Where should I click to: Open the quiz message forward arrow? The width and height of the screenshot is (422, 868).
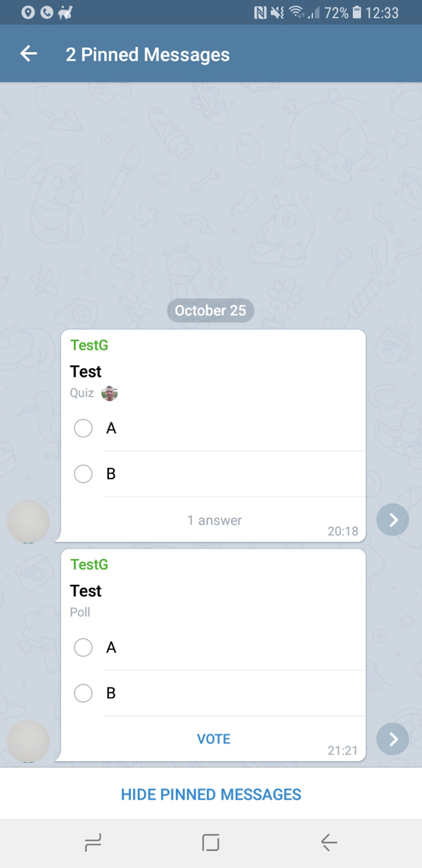click(x=392, y=520)
